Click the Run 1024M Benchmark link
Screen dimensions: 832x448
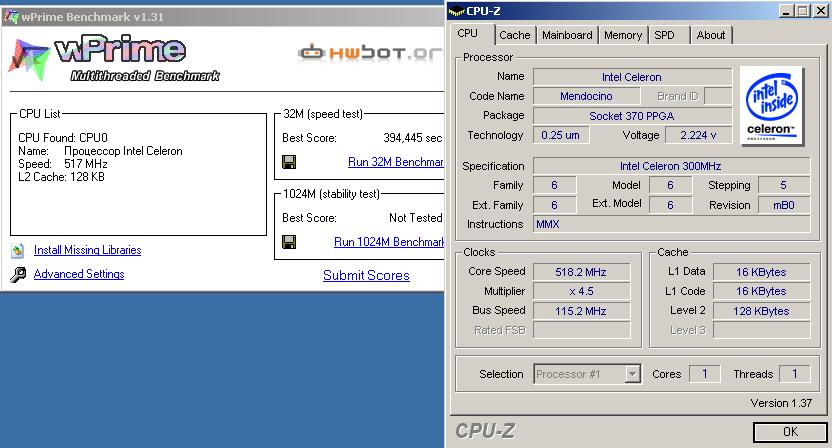388,242
